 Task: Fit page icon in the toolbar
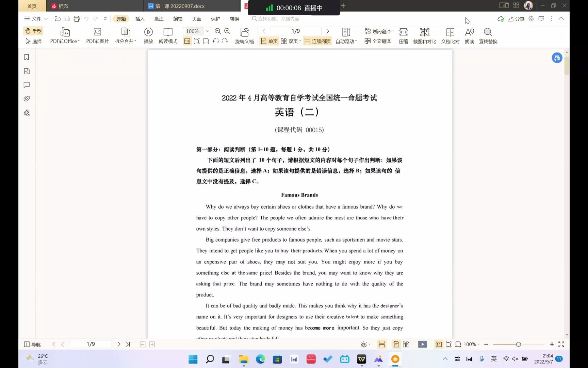coord(197,41)
